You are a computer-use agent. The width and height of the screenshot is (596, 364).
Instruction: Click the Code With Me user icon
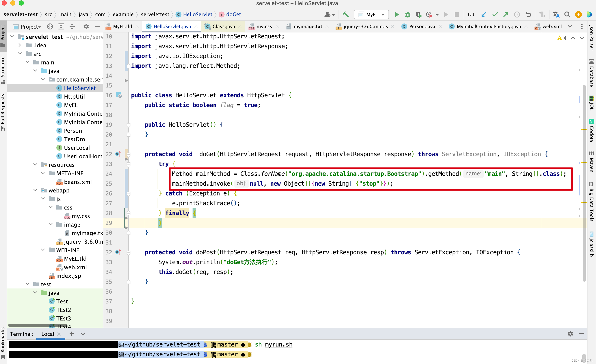tap(330, 15)
